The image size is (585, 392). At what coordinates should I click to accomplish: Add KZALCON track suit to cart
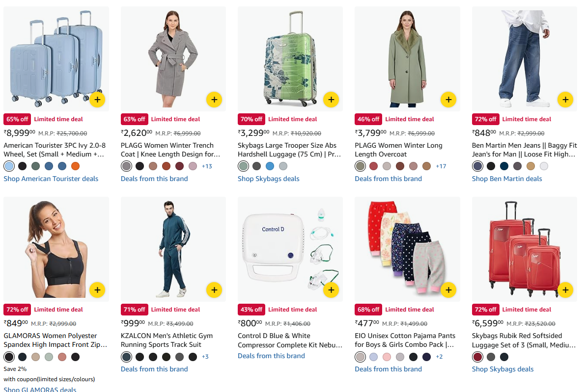pyautogui.click(x=214, y=290)
